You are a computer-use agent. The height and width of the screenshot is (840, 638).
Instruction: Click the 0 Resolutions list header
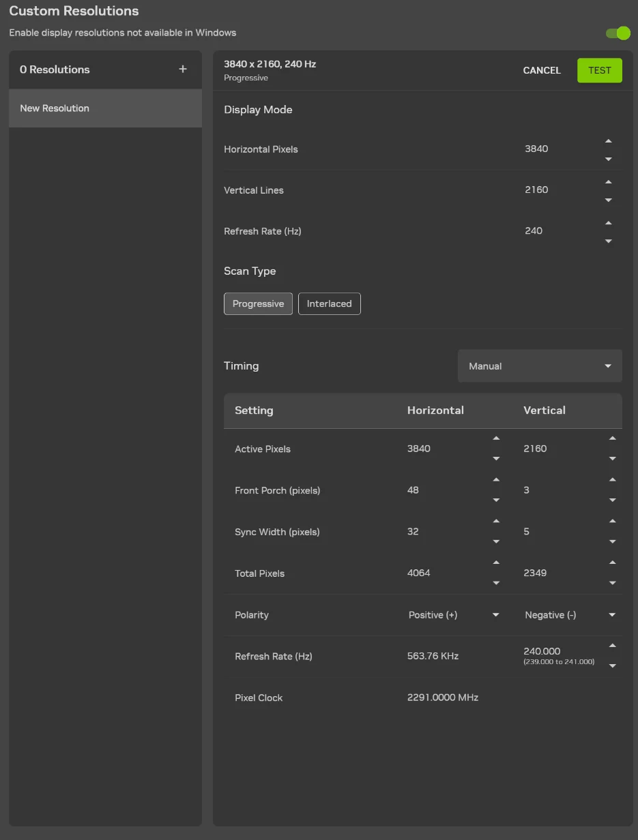(x=55, y=70)
